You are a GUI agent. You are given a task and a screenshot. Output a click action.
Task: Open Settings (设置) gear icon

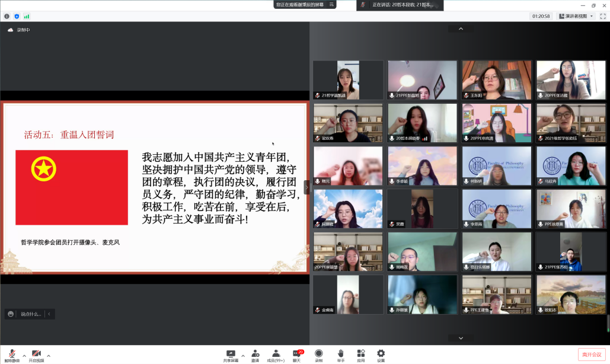point(381,354)
